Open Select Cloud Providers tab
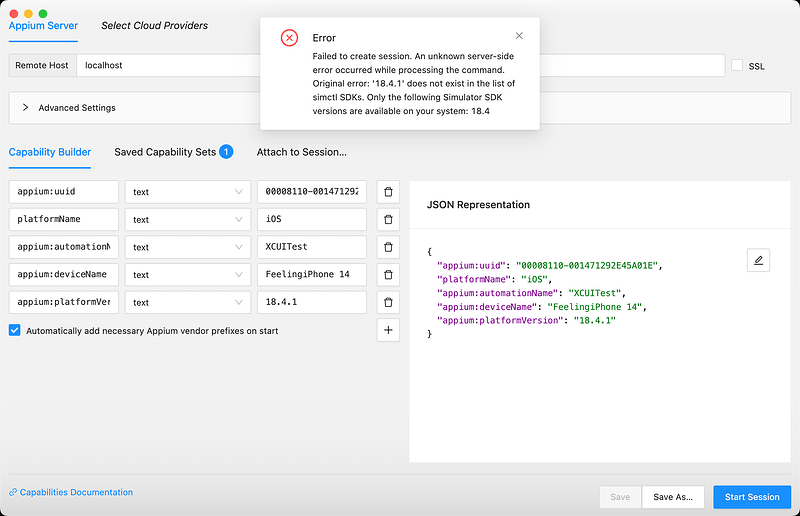This screenshot has width=800, height=516. point(155,26)
